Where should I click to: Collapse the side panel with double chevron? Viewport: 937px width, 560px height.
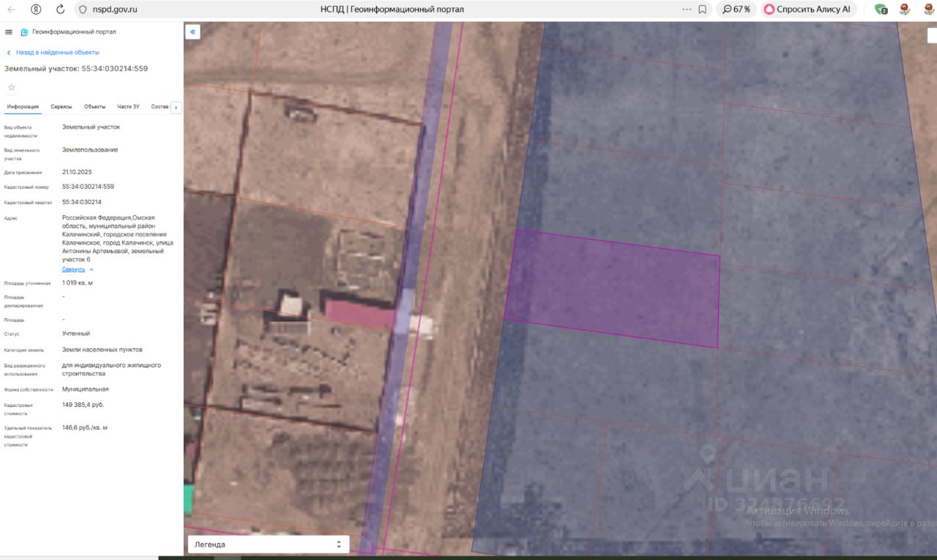(193, 31)
